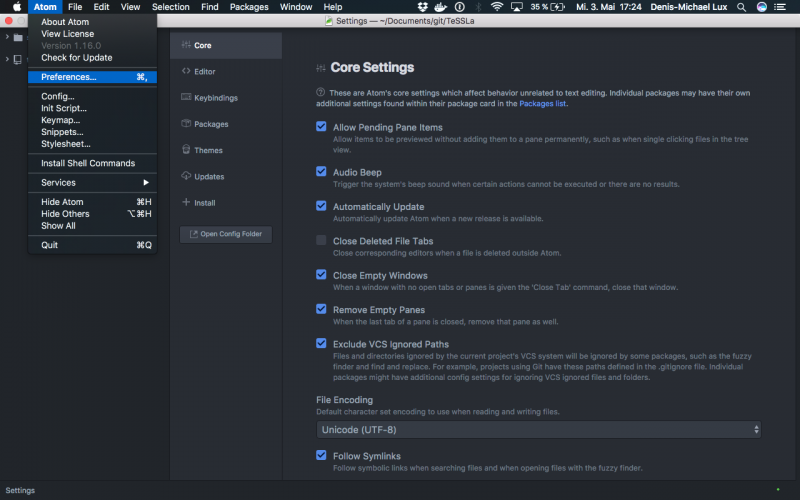The height and width of the screenshot is (500, 800).
Task: Open the Packages settings section
Action: pos(226,124)
